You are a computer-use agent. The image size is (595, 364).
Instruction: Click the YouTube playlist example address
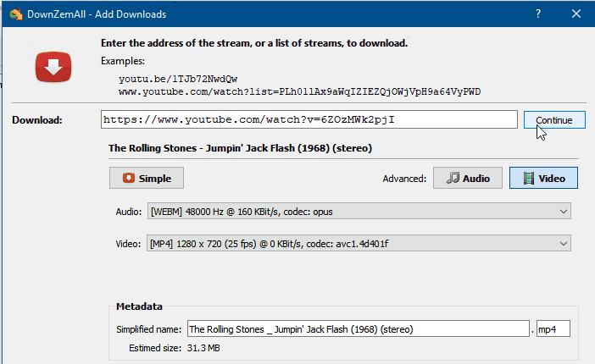pos(299,91)
